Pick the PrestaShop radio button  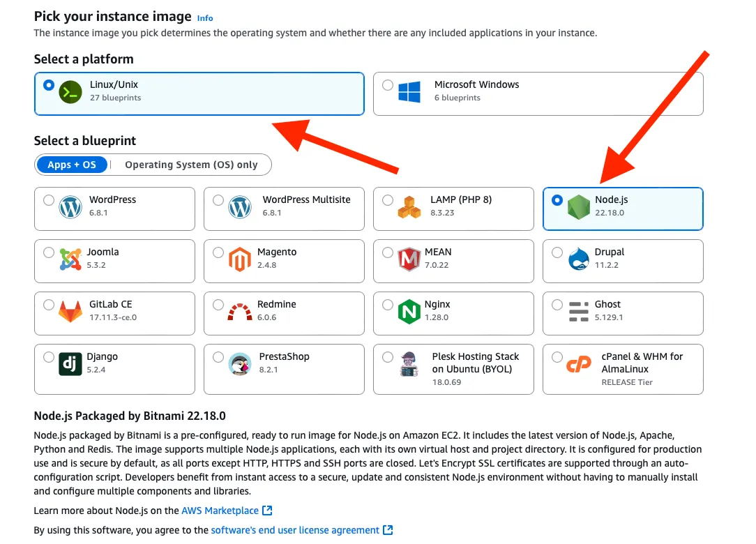click(218, 357)
